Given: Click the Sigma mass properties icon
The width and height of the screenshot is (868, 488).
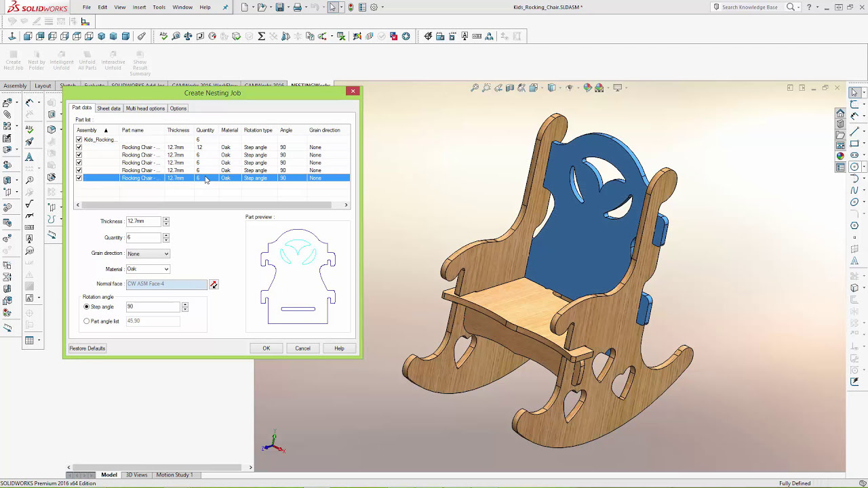Looking at the screenshot, I should (x=261, y=36).
